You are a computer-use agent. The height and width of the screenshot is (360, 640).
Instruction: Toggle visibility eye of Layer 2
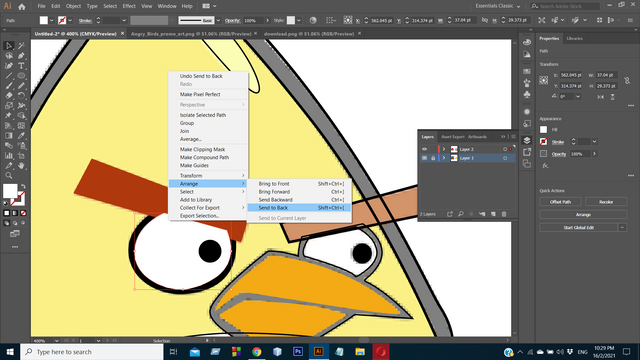point(424,149)
